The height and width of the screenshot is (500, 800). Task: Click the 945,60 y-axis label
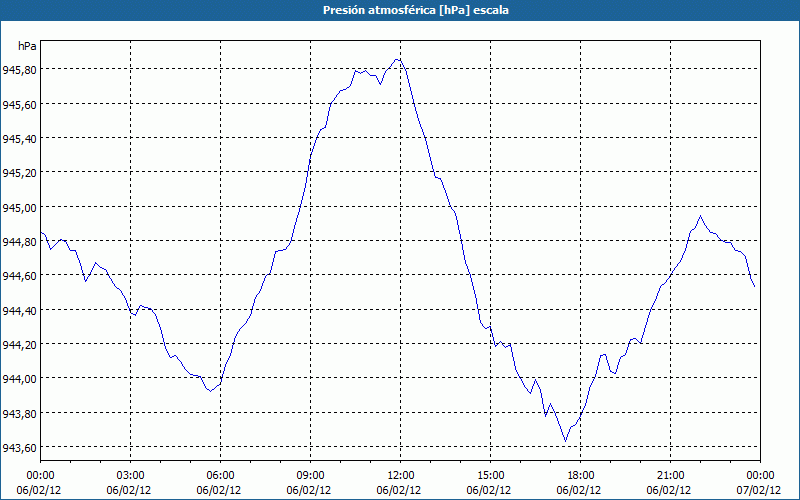19,104
